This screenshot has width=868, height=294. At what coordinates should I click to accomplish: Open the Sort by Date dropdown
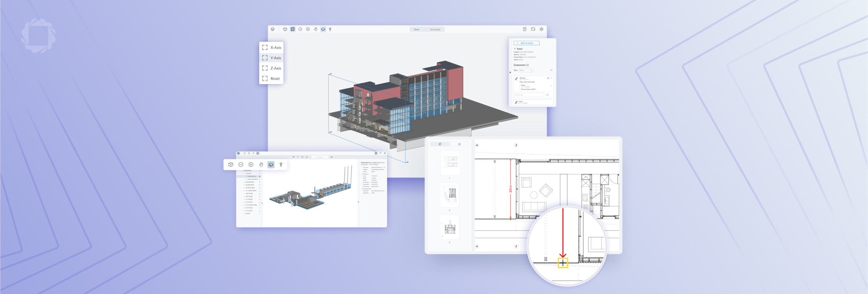tap(526, 70)
